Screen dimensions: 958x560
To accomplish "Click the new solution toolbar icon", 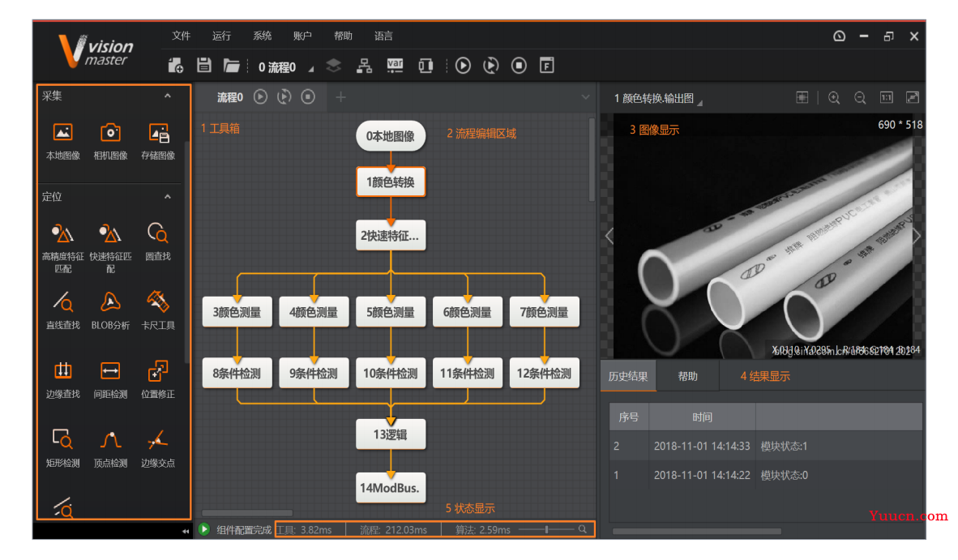I will pos(176,66).
